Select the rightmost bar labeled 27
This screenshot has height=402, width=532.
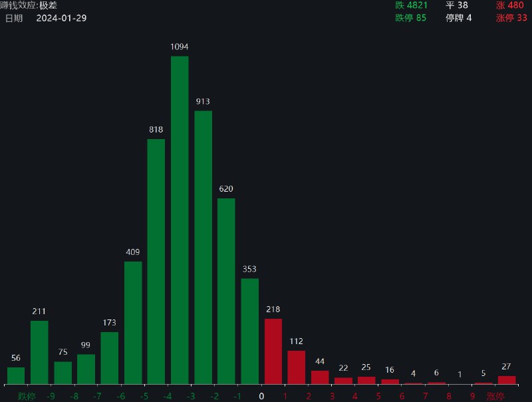(x=507, y=379)
